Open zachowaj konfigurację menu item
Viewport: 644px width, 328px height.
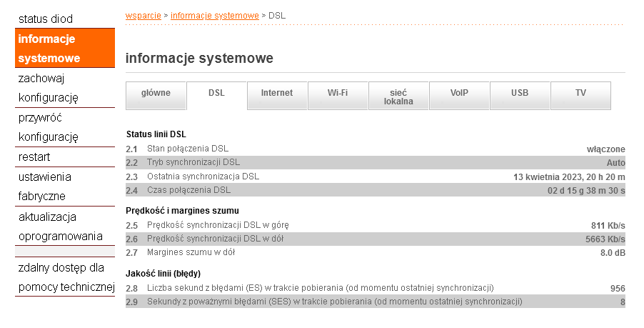49,88
